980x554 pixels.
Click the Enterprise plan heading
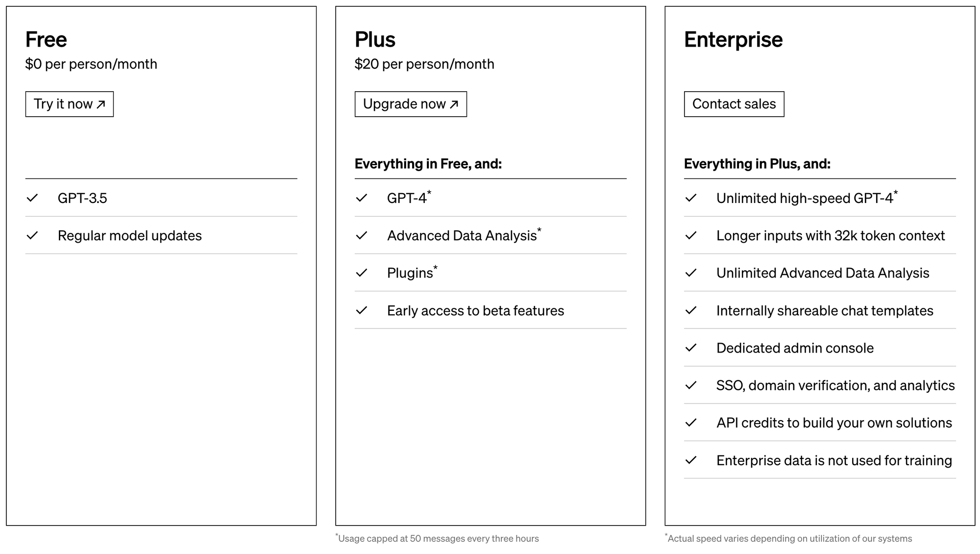[734, 40]
